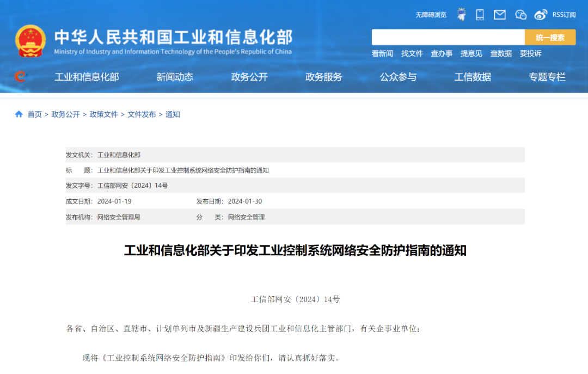Viewport: 588px width, 374px height.
Task: Go to 通知 in breadcrumb
Action: pyautogui.click(x=173, y=114)
